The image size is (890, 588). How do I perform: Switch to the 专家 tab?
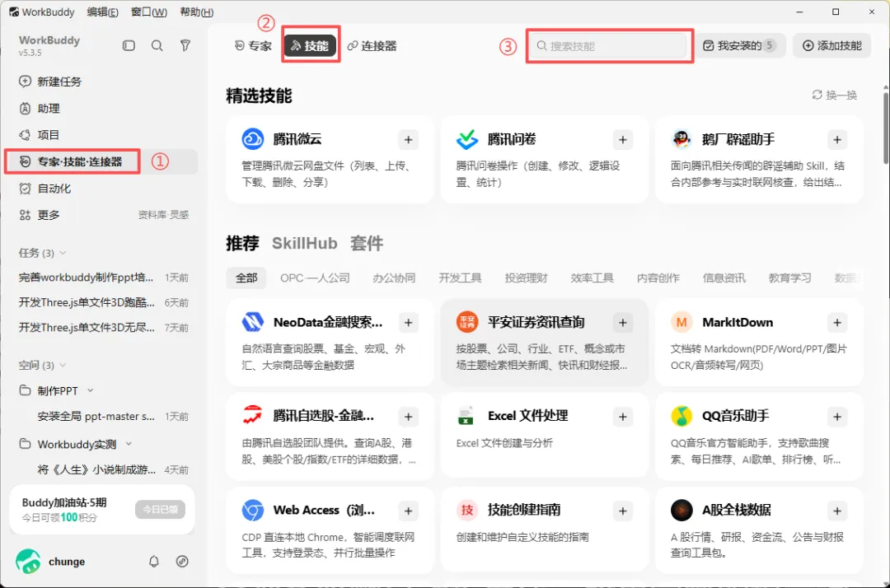pos(253,46)
